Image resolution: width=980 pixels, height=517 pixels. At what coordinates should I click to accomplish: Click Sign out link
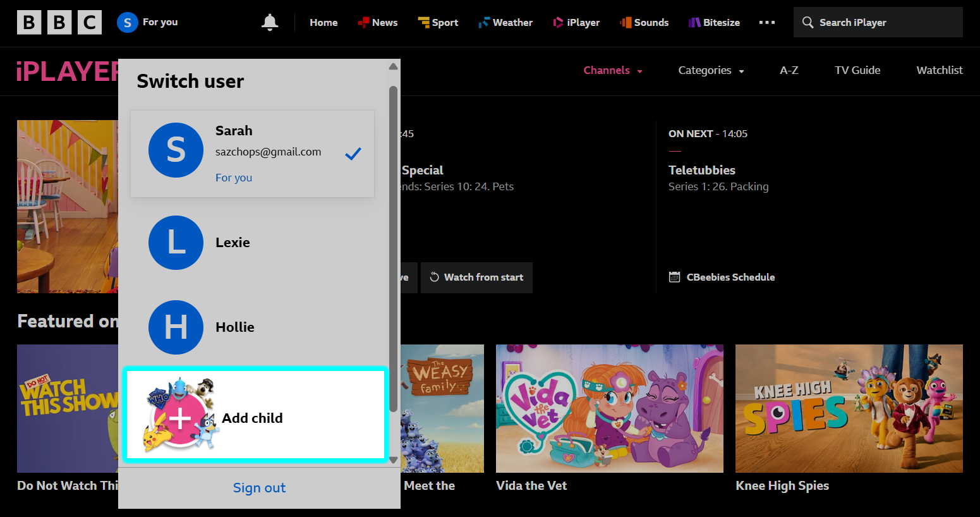point(259,488)
